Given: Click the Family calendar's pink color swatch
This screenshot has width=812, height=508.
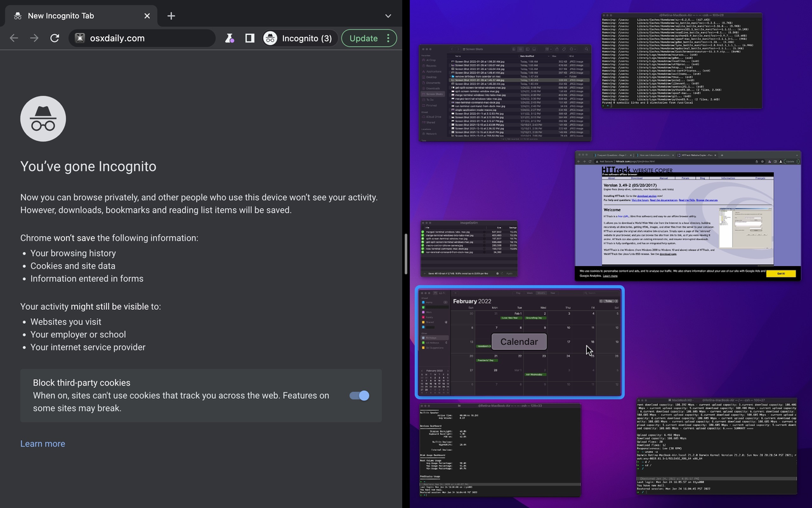Looking at the screenshot, I should 422,317.
